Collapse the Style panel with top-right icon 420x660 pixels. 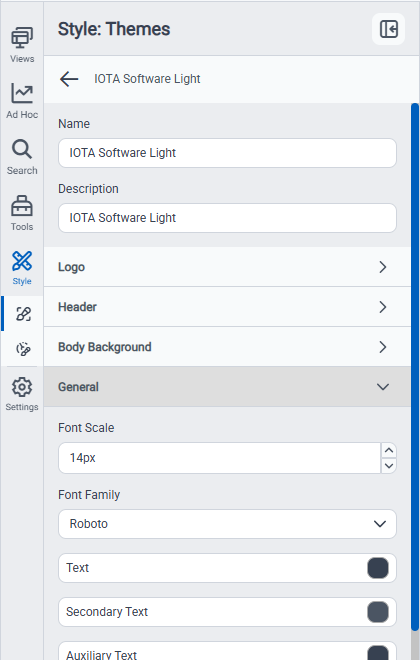(388, 29)
